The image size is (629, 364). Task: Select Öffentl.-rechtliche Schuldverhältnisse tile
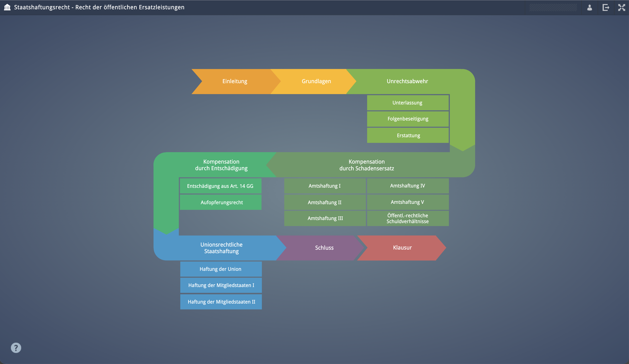(407, 218)
